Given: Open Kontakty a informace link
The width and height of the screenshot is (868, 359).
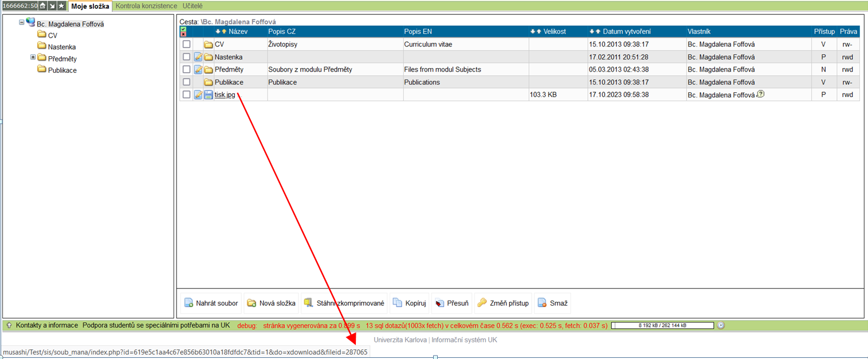Looking at the screenshot, I should pyautogui.click(x=47, y=325).
